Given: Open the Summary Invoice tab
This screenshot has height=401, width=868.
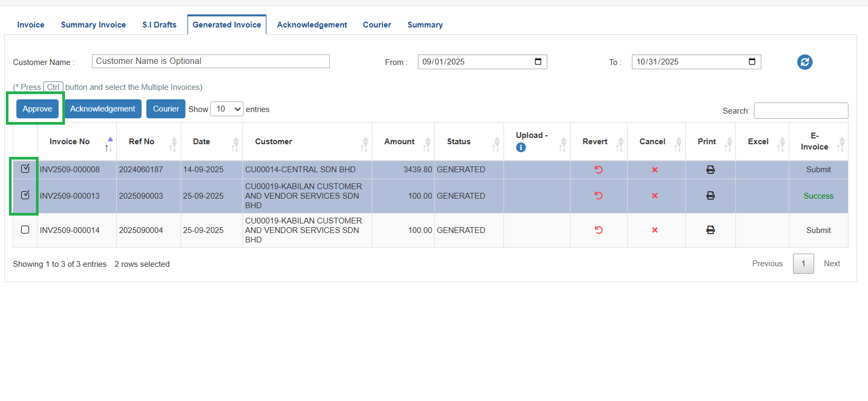Looking at the screenshot, I should click(94, 25).
